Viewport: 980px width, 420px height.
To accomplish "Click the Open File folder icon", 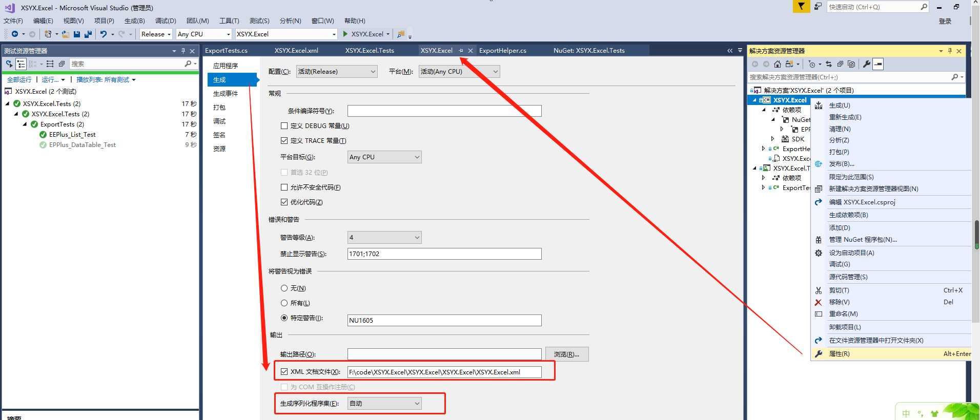I will [x=66, y=34].
